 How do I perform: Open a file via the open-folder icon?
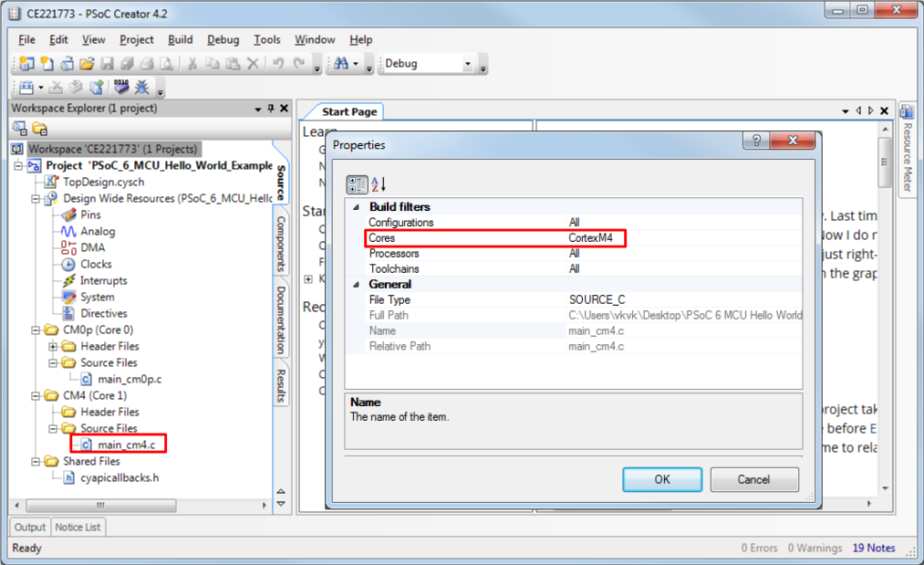coord(88,64)
